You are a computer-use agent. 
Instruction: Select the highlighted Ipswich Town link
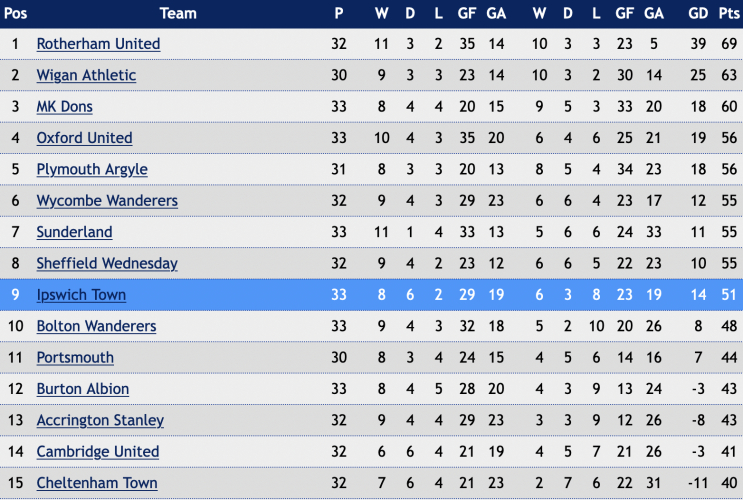point(81,295)
